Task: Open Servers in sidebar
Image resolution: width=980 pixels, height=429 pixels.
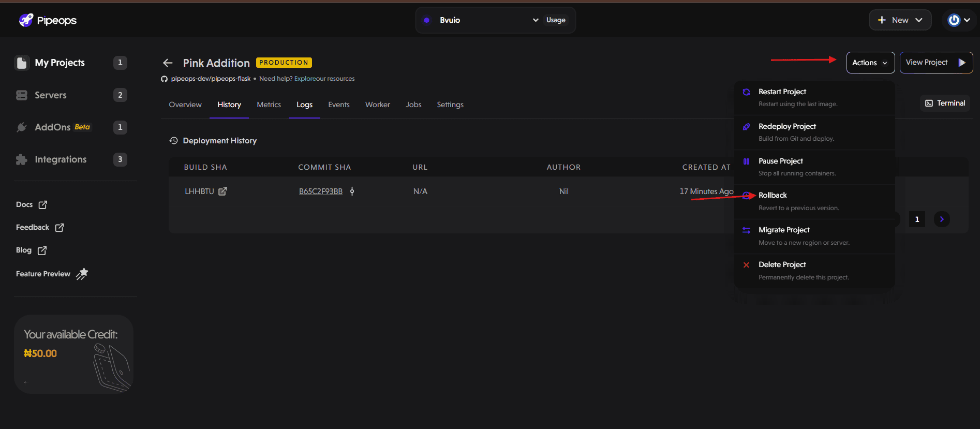Action: (x=71, y=95)
